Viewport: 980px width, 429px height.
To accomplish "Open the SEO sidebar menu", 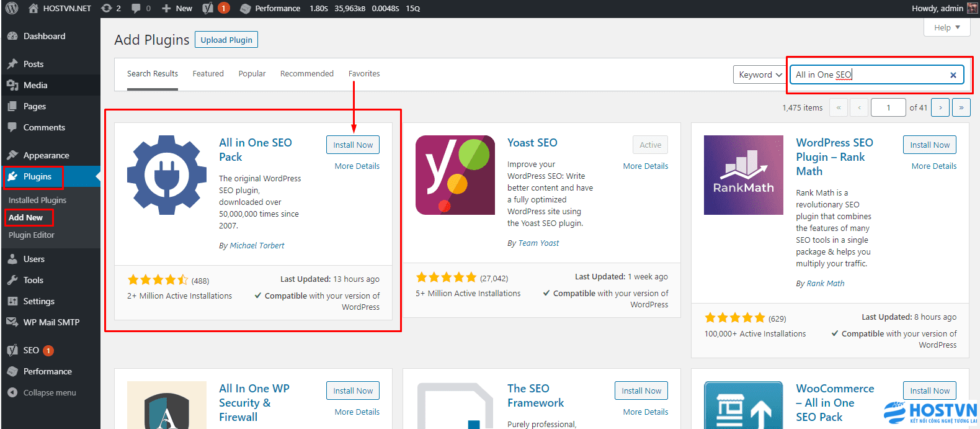I will coord(31,350).
